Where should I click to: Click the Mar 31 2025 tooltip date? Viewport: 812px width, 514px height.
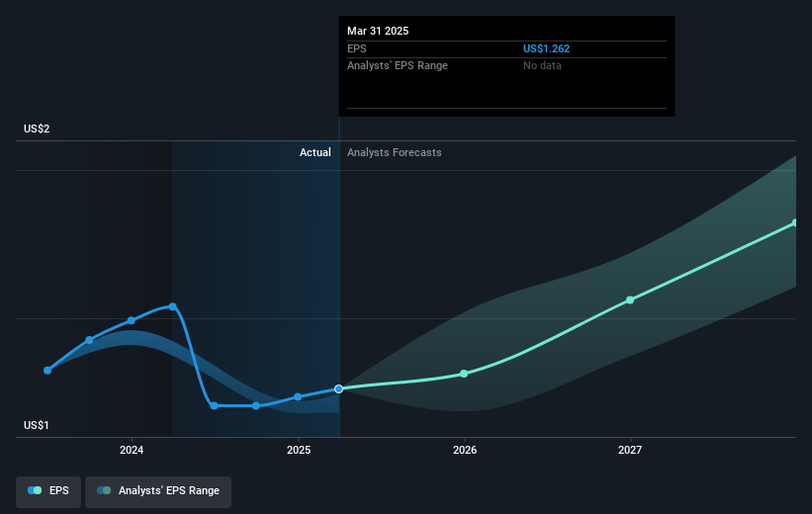pos(378,31)
